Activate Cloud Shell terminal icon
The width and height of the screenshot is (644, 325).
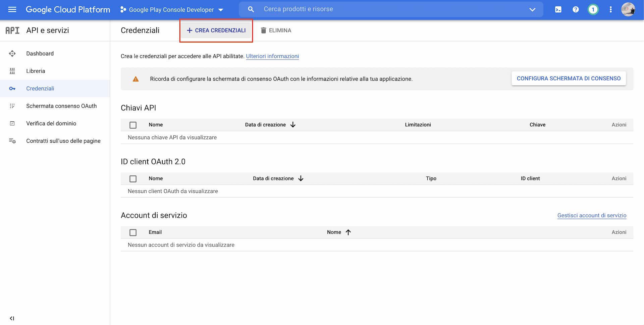point(558,9)
